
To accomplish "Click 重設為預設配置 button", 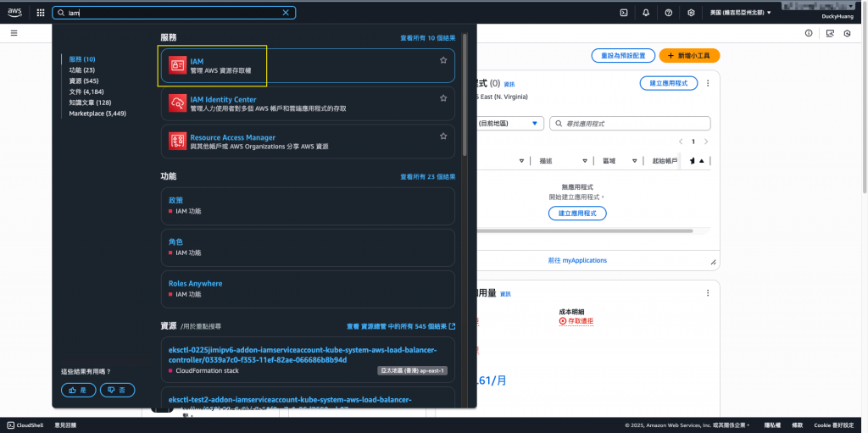I will 623,55.
